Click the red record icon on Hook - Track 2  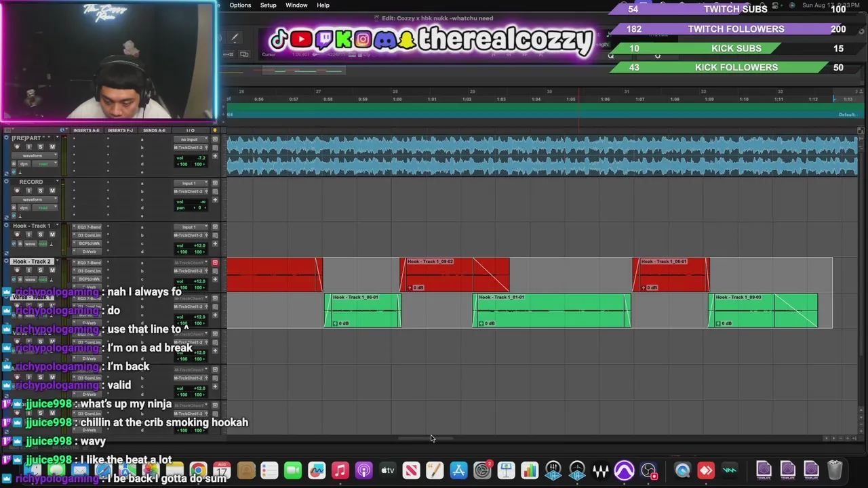tap(215, 262)
